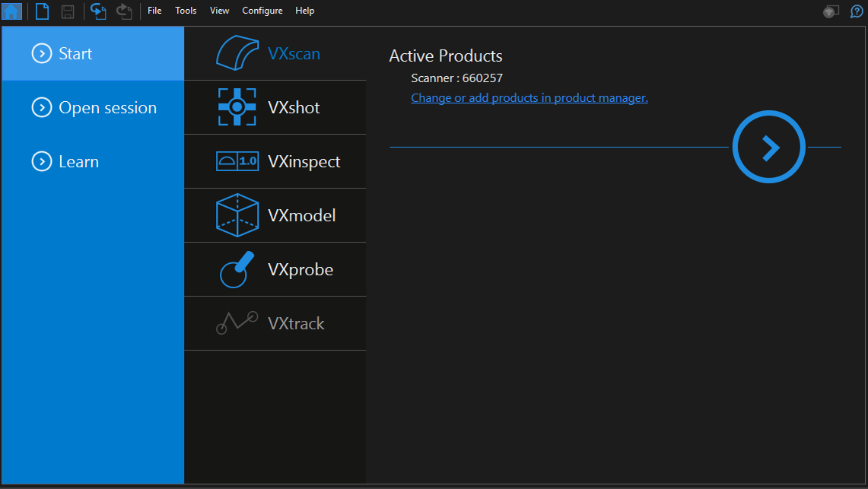The width and height of the screenshot is (868, 489).
Task: Click the 'Active Products' heading
Action: (446, 56)
